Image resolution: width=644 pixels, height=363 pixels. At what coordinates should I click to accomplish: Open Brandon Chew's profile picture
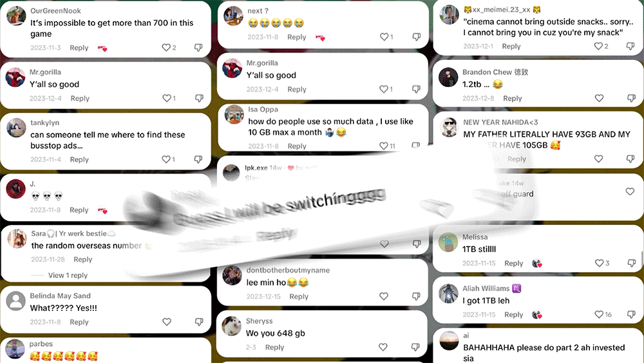click(448, 77)
